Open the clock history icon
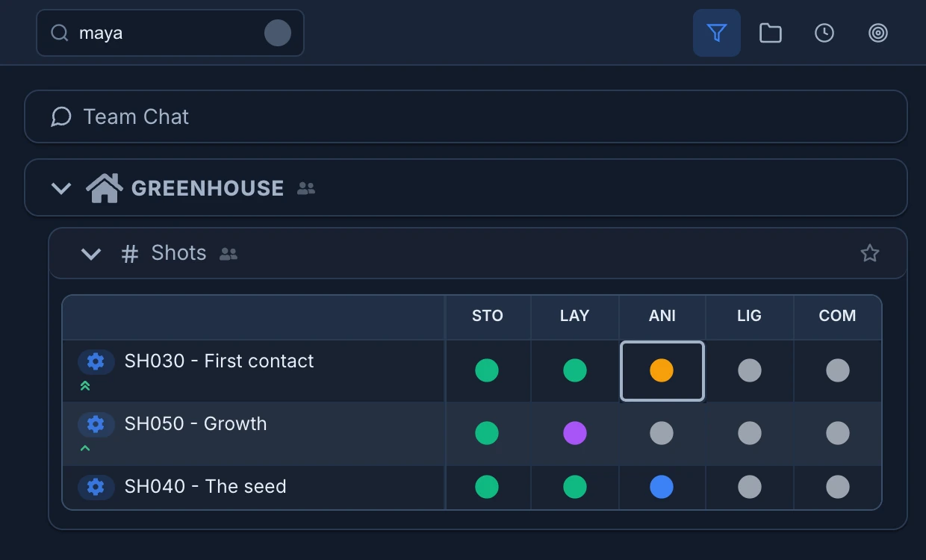The height and width of the screenshot is (560, 926). click(x=824, y=33)
